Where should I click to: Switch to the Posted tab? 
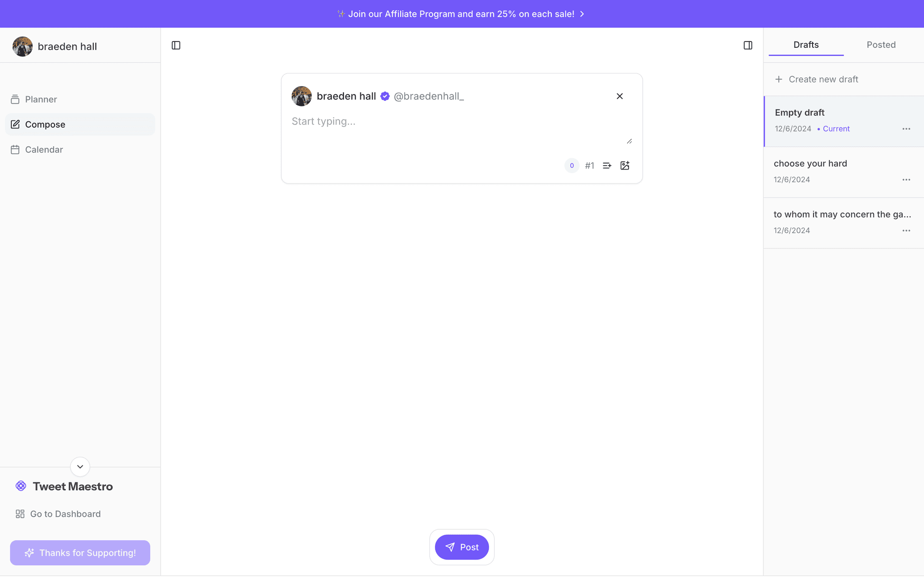881,45
